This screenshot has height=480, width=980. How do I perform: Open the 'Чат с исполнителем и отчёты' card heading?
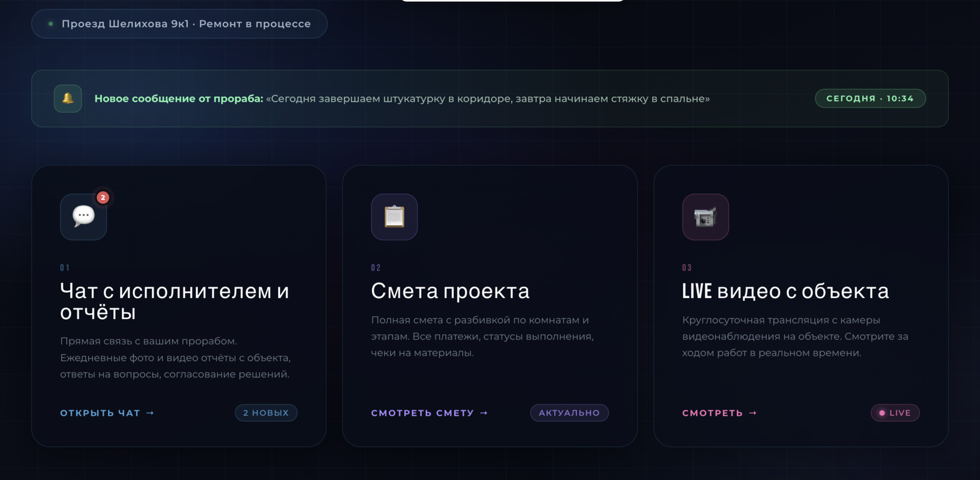click(174, 302)
